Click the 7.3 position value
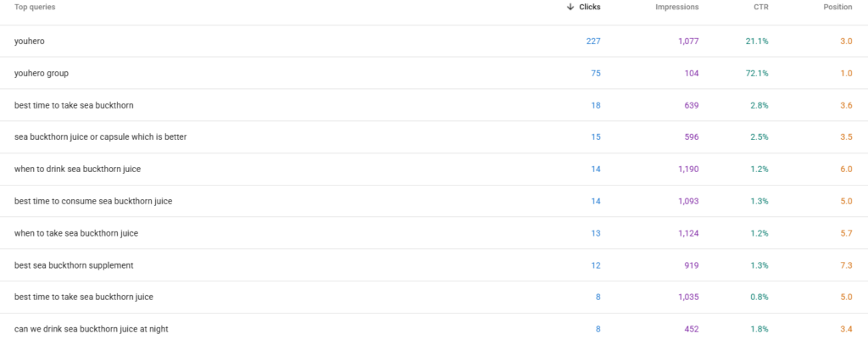The height and width of the screenshot is (345, 868). pyautogui.click(x=847, y=265)
